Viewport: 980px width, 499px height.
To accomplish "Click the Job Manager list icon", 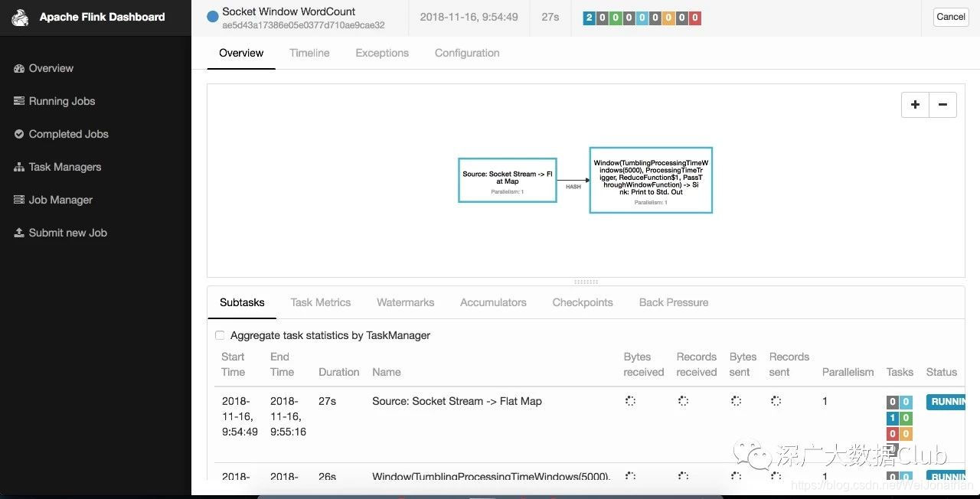I will pyautogui.click(x=19, y=200).
